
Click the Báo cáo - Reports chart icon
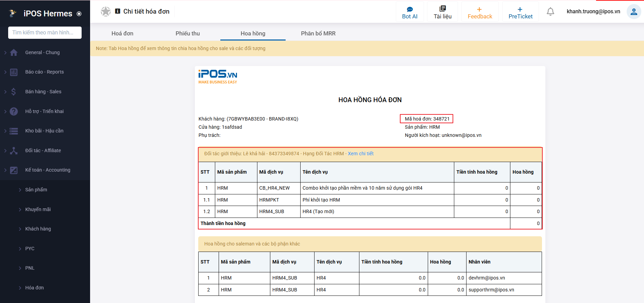(14, 72)
